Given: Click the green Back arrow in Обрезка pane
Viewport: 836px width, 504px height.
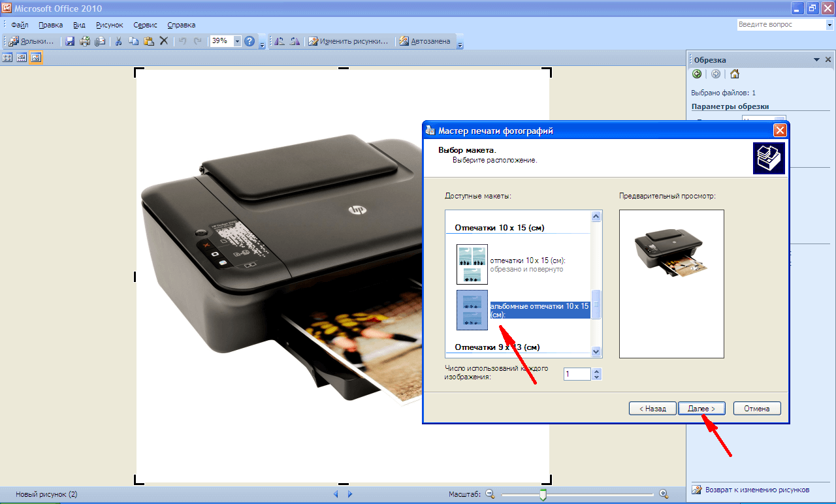Looking at the screenshot, I should pyautogui.click(x=698, y=74).
